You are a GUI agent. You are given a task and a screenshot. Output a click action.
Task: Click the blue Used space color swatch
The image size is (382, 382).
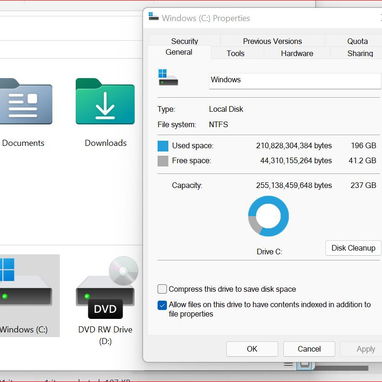pos(163,146)
